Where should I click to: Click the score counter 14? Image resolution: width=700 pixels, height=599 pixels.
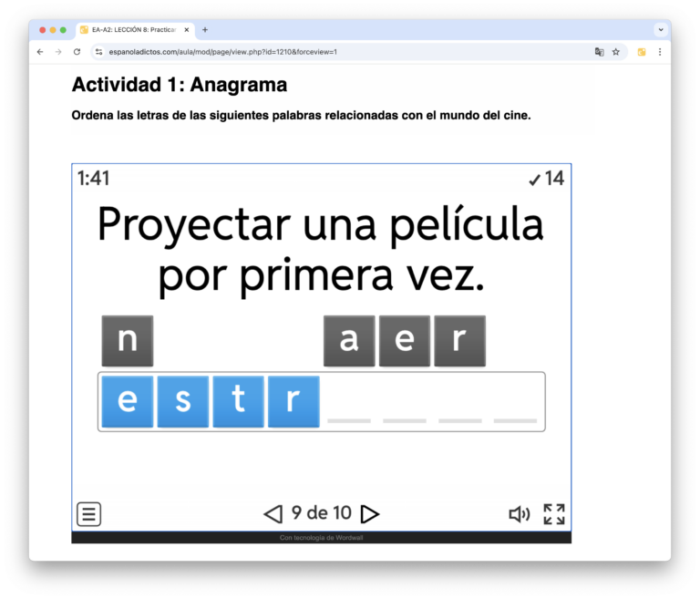[x=547, y=179]
